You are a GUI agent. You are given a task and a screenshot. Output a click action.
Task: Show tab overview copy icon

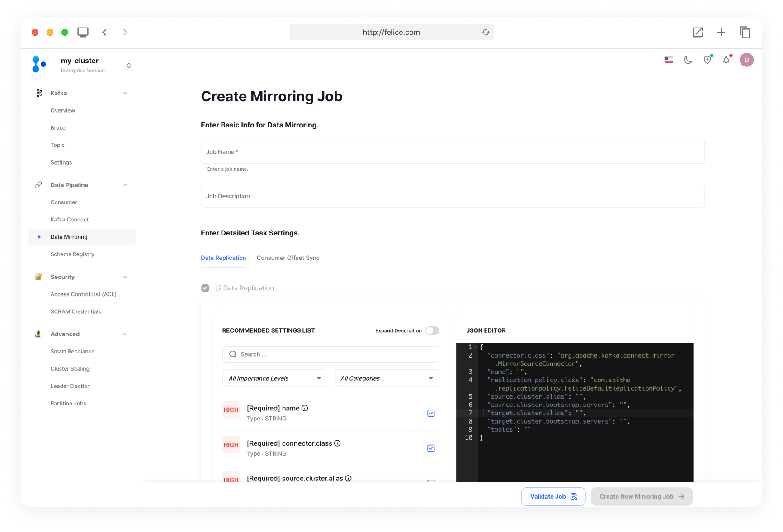[x=745, y=33]
